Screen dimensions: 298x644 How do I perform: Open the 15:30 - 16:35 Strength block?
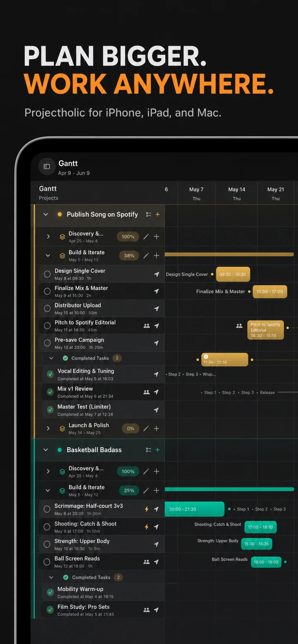point(256,544)
